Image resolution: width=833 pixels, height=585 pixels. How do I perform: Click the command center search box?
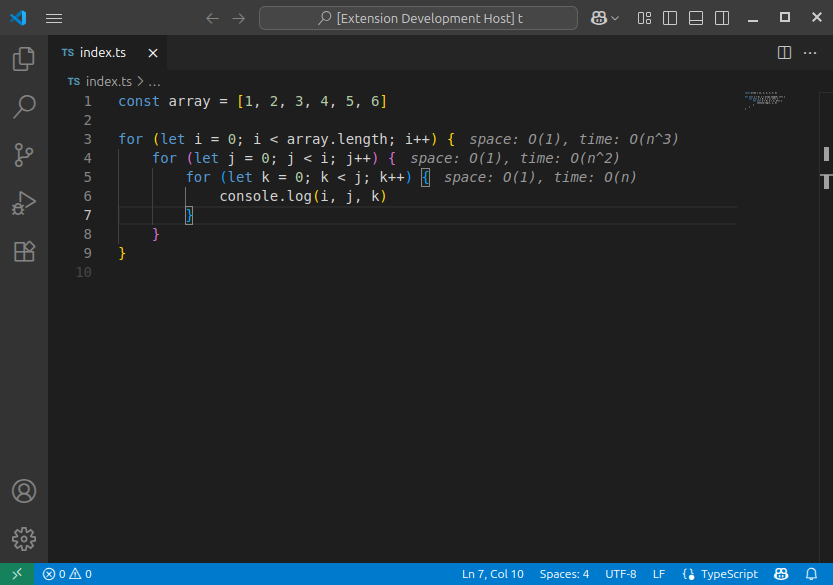click(418, 18)
